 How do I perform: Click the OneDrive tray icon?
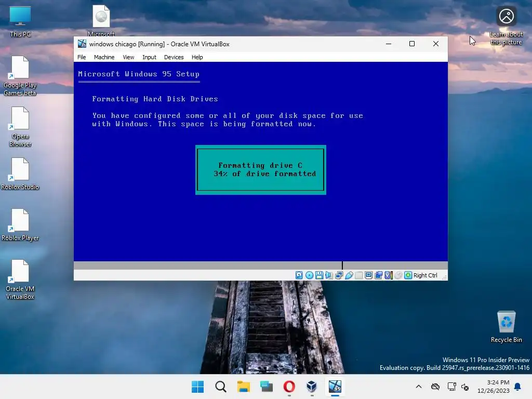coord(435,387)
